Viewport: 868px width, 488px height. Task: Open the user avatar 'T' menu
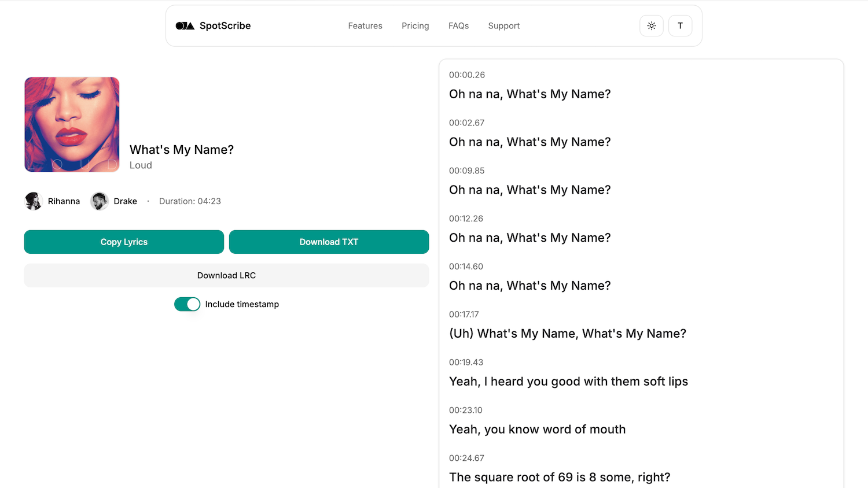[x=680, y=26]
